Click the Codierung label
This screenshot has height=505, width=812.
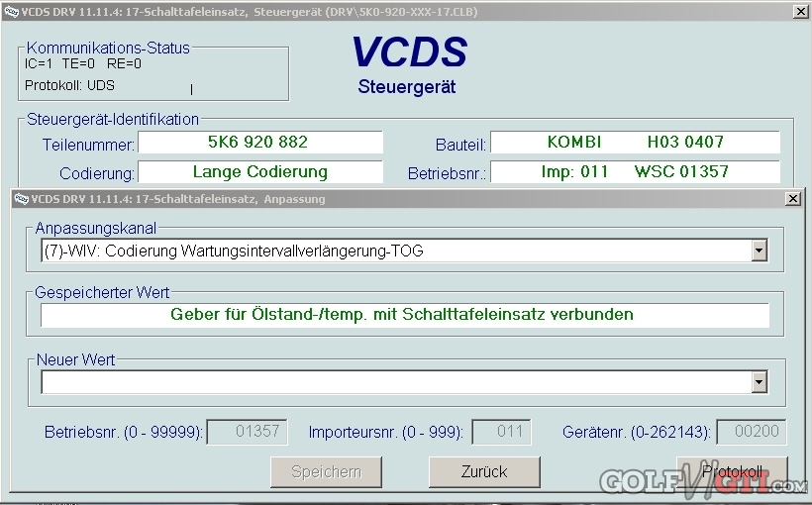tap(97, 173)
